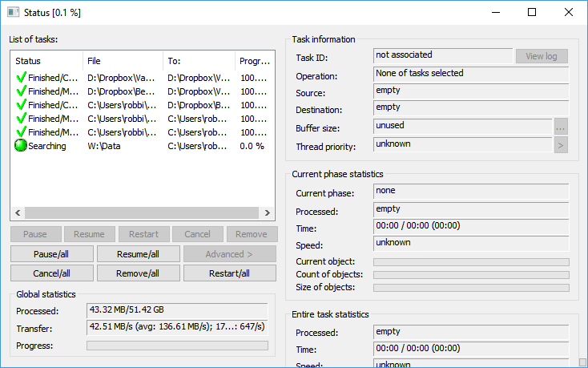
Task: Click the Cancel/all button
Action: [52, 273]
